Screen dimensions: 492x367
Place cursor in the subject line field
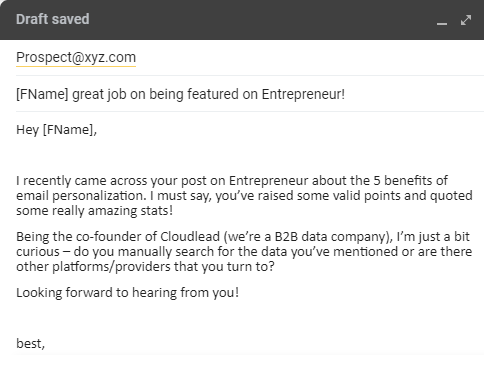[250, 94]
